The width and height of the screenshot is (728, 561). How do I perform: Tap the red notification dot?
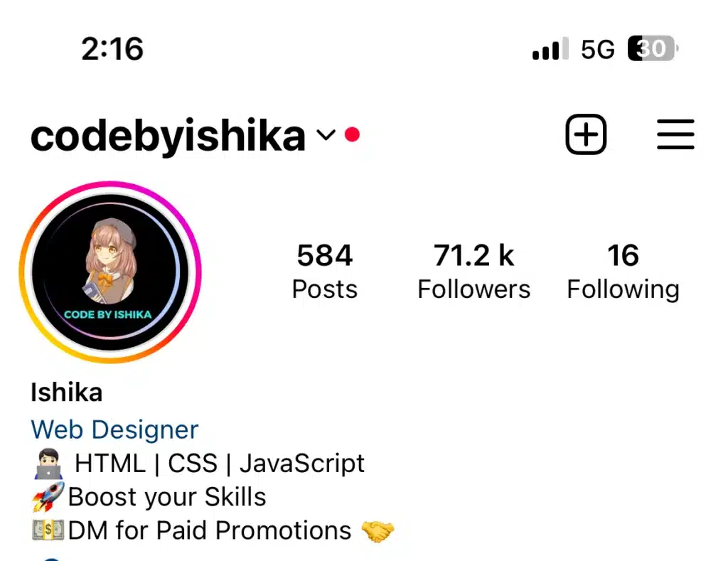coord(353,134)
